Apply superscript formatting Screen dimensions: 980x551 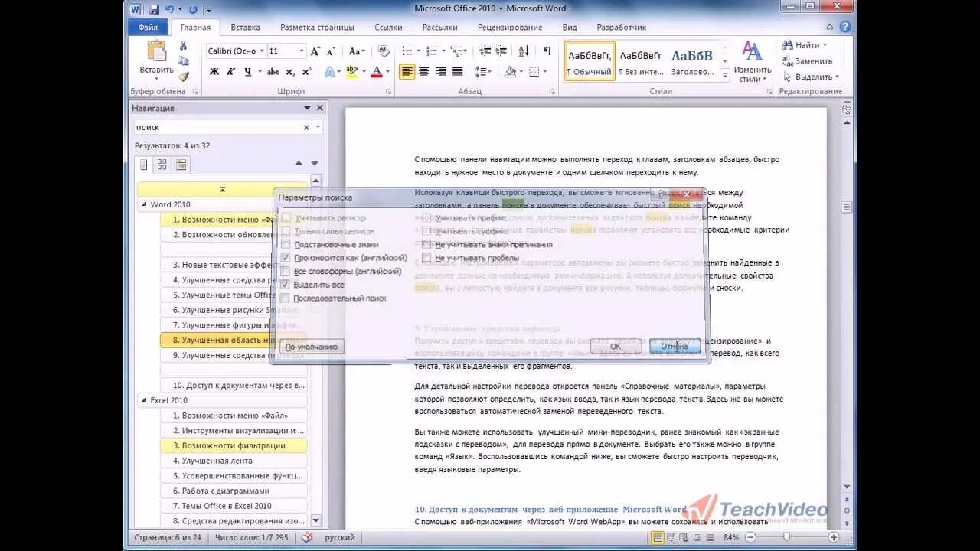306,72
